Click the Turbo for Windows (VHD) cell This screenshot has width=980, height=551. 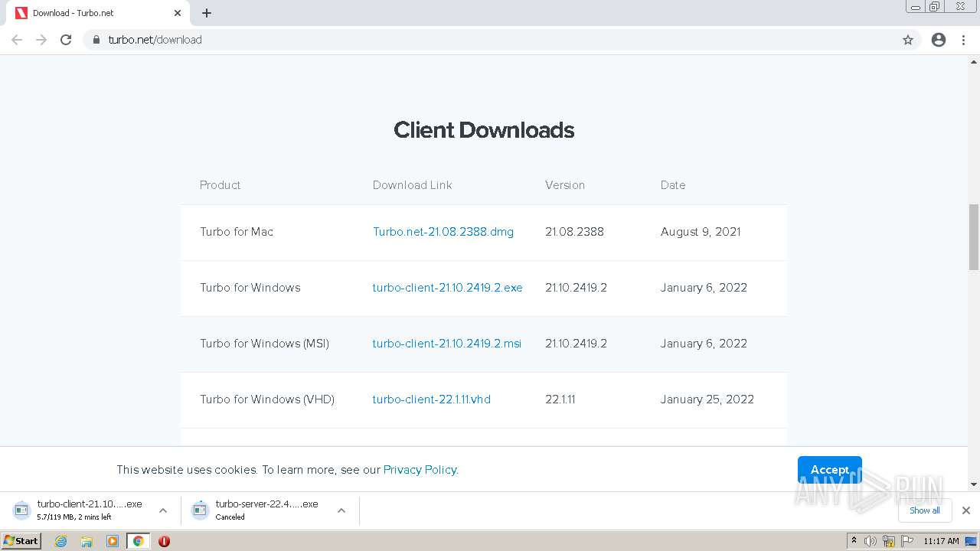pyautogui.click(x=267, y=399)
